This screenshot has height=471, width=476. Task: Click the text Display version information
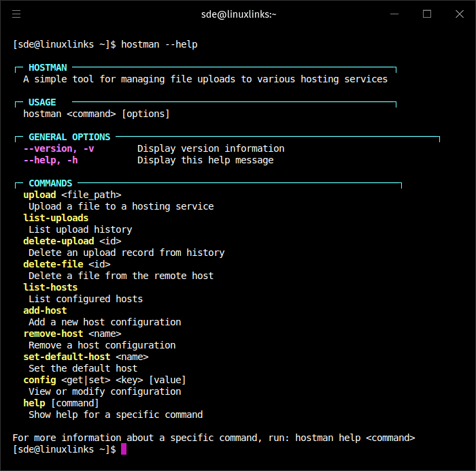[x=211, y=148]
